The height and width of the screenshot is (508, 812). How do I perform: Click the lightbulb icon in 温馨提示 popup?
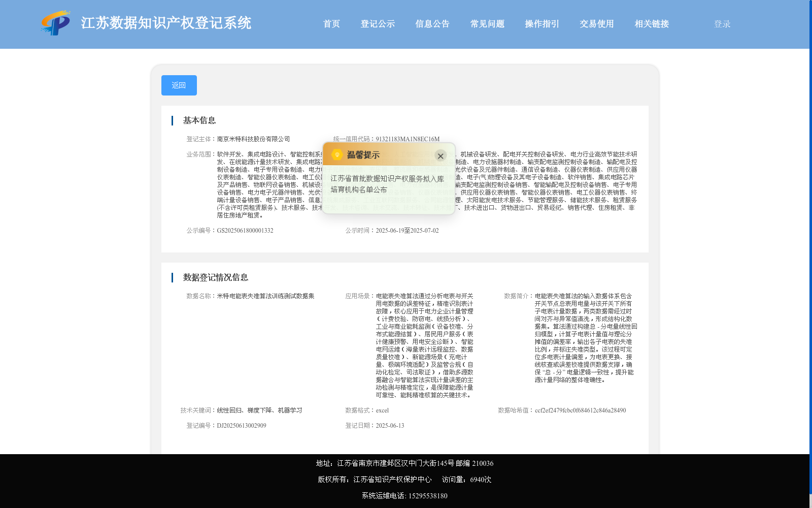(337, 155)
